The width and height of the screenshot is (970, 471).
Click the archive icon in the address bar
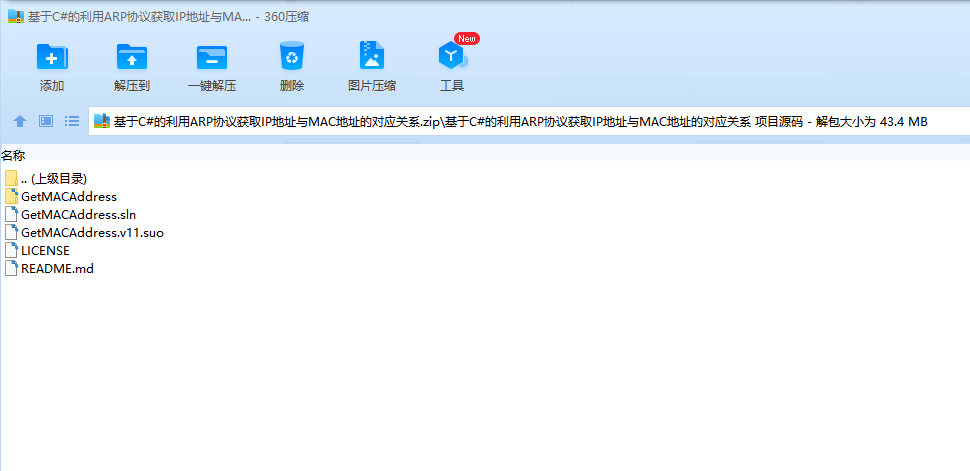[102, 121]
